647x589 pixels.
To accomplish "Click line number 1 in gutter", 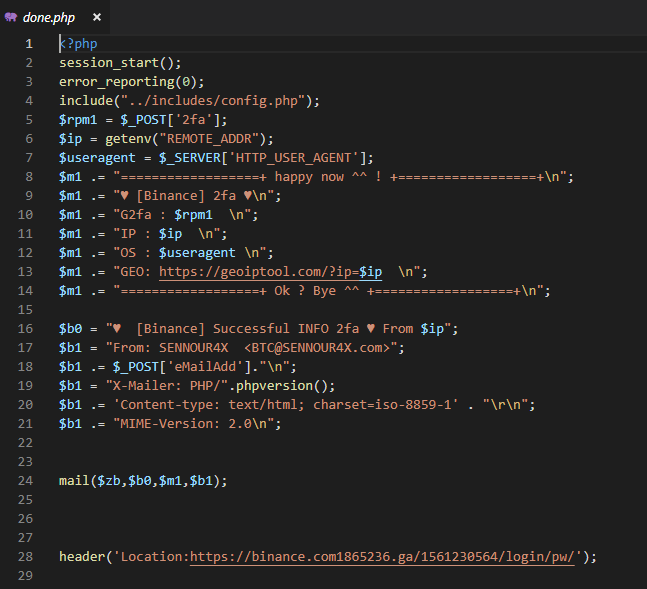I will click(x=28, y=44).
